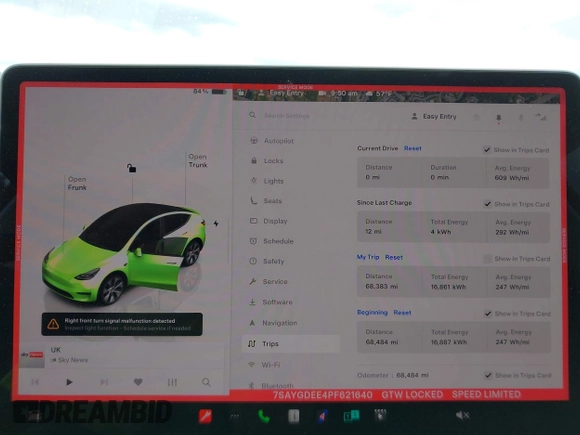
Task: Favorite the station with heart icon
Action: pos(138,382)
